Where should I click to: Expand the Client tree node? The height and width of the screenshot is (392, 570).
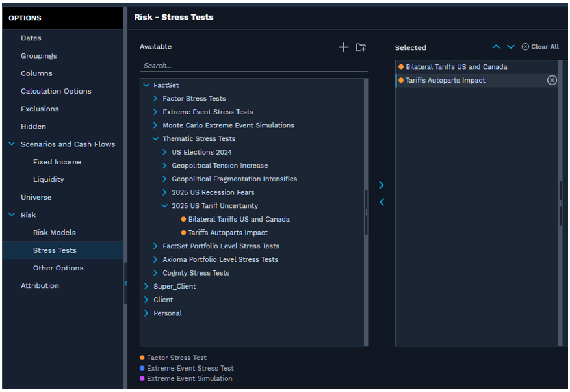146,300
